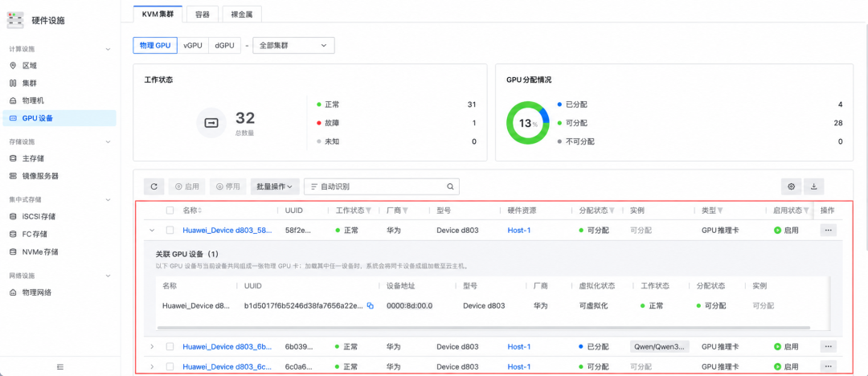The image size is (868, 376).
Task: Open table settings gear icon
Action: (x=791, y=186)
